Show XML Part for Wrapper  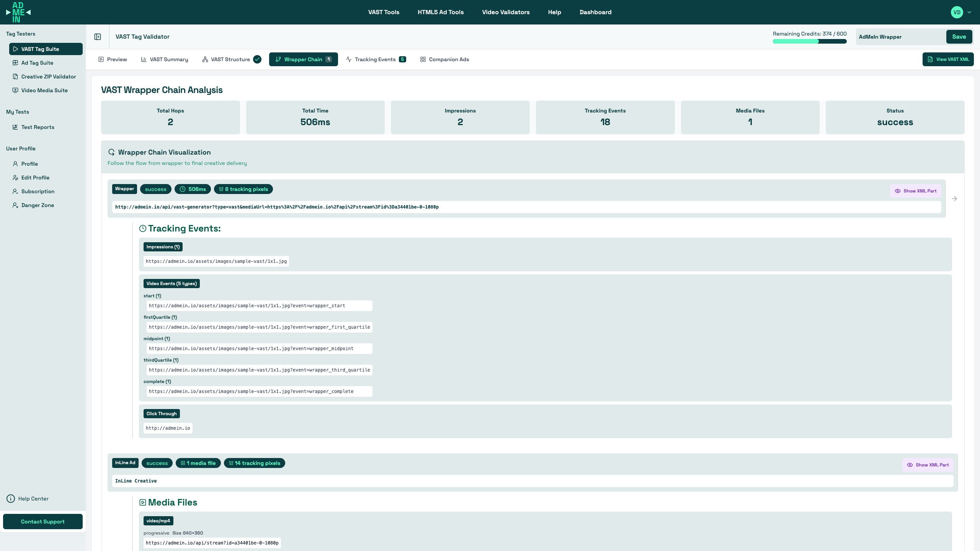915,191
